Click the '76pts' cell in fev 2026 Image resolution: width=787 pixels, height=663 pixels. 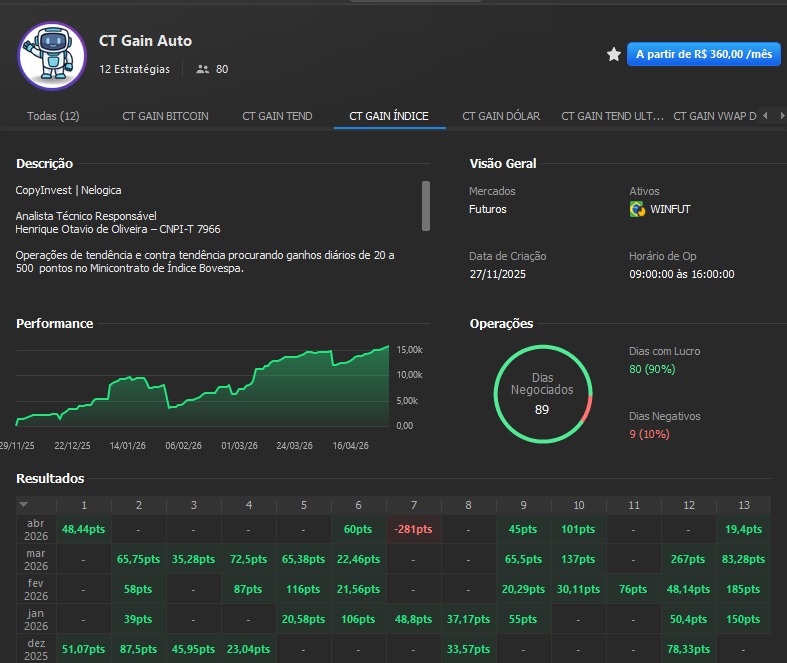[633, 589]
